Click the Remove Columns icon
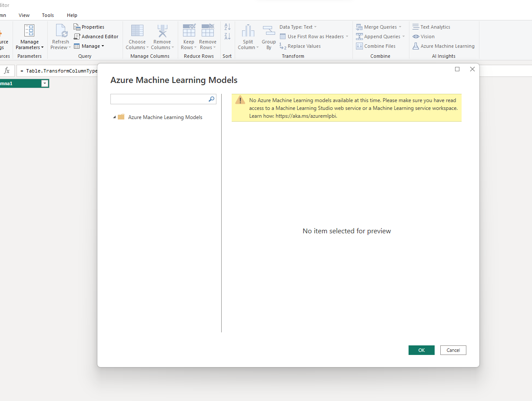 (x=162, y=31)
